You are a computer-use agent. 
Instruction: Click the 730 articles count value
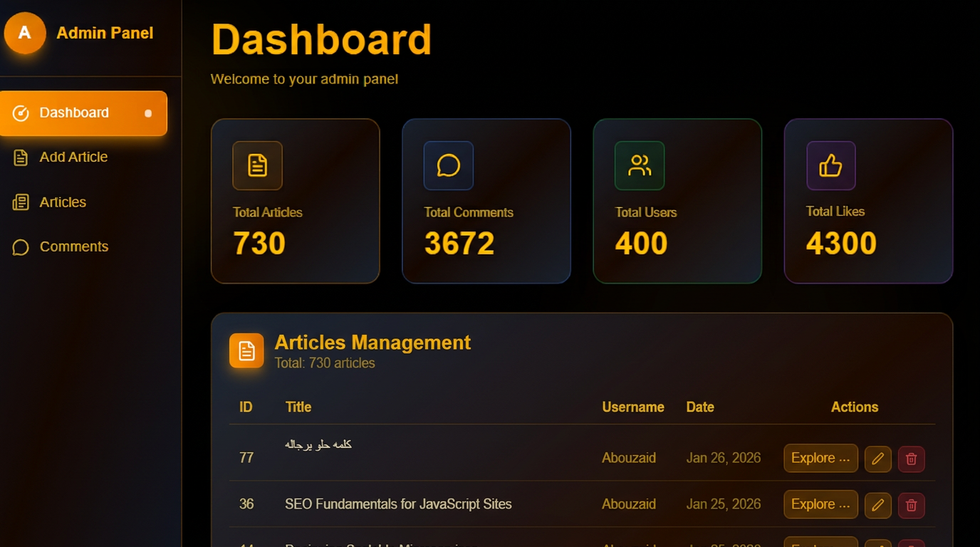259,244
